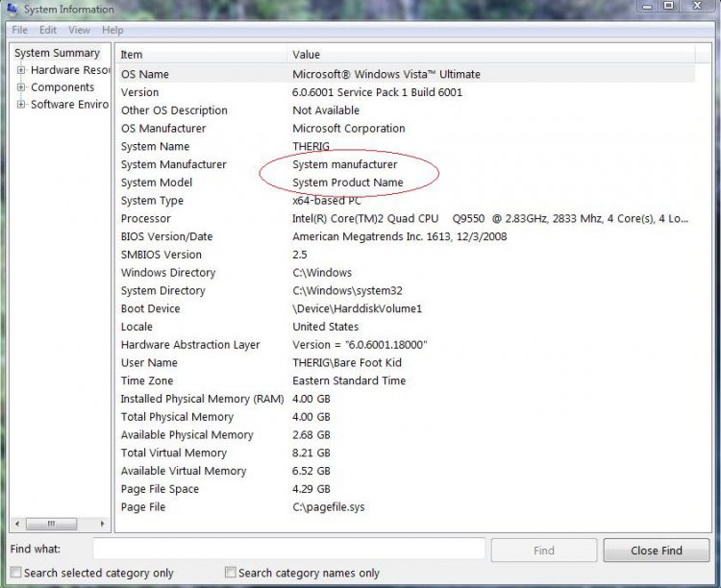Viewport: 721px width, 588px height.
Task: Select the Available Physical Memory row
Action: point(407,435)
